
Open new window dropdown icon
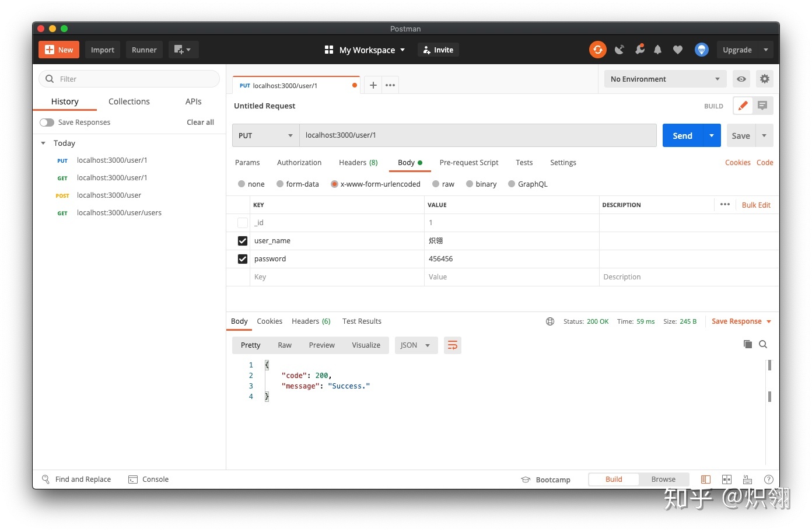183,50
